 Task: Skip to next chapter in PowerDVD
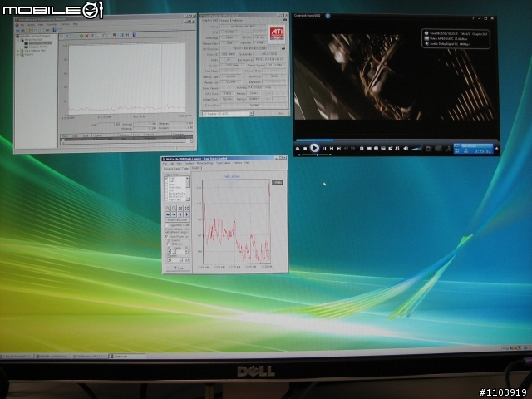[338, 149]
